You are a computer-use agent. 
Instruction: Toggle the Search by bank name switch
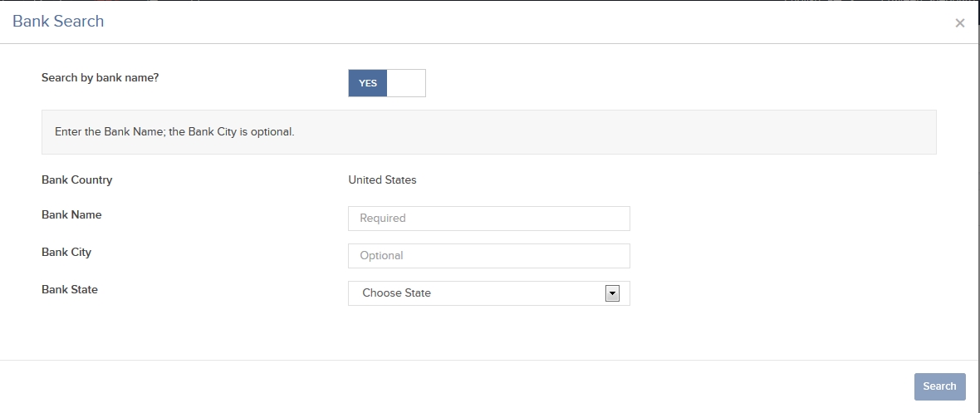coord(387,83)
